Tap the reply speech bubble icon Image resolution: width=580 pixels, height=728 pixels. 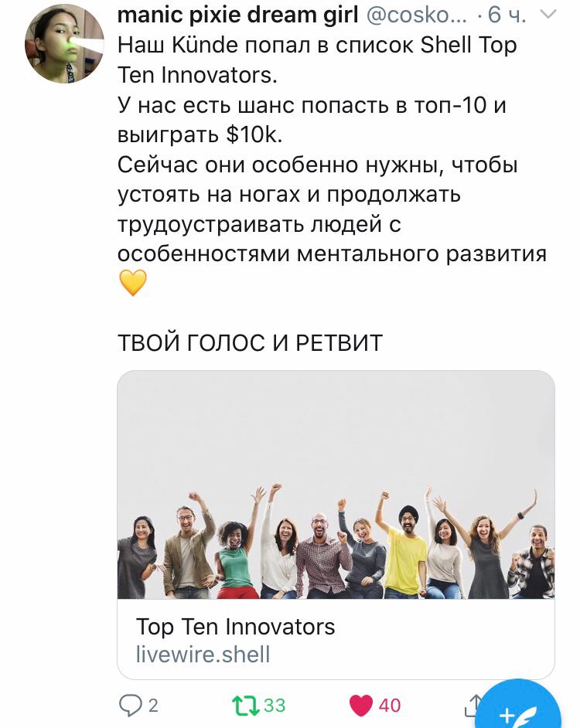[130, 706]
